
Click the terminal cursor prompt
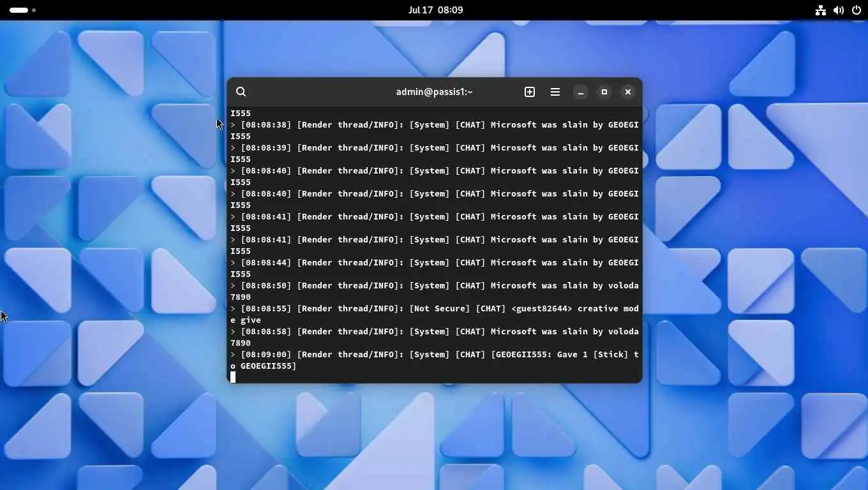(x=233, y=377)
